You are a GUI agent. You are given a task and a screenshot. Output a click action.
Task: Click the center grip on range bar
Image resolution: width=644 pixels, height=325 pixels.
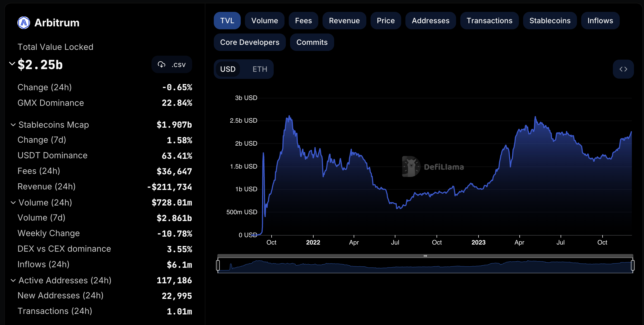[x=425, y=256]
